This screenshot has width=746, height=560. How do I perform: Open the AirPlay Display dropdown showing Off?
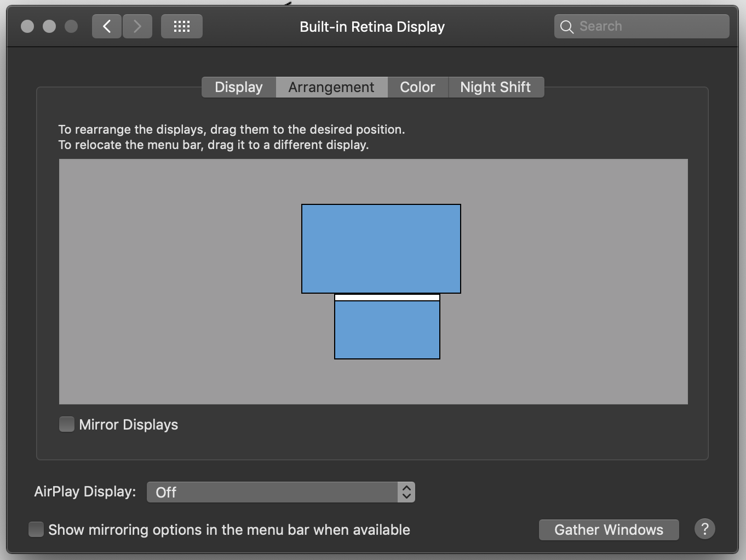(272, 492)
